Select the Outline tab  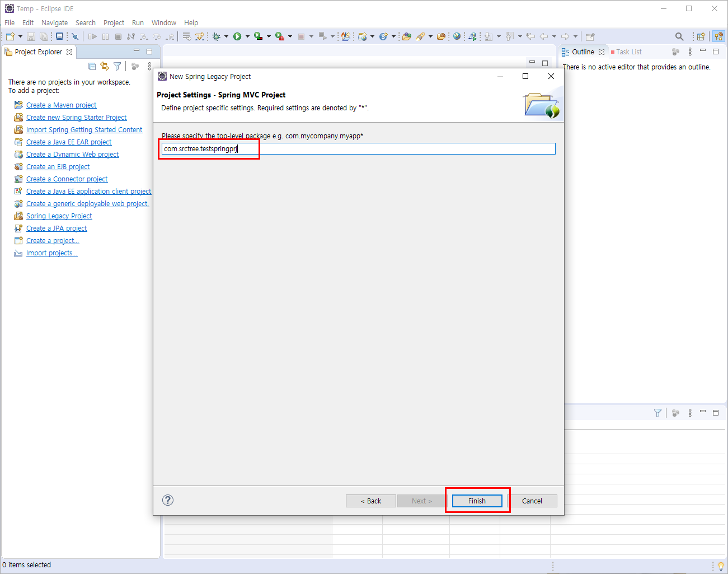(583, 52)
